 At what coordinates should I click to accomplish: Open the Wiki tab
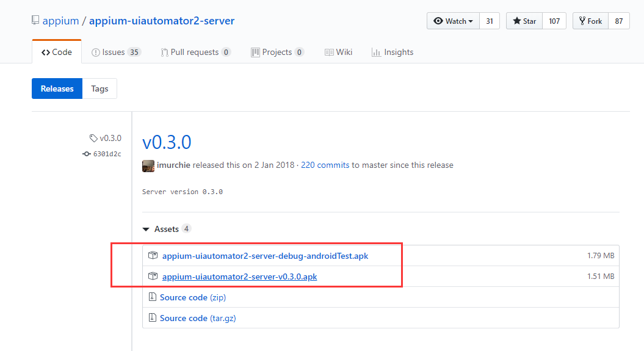(338, 52)
